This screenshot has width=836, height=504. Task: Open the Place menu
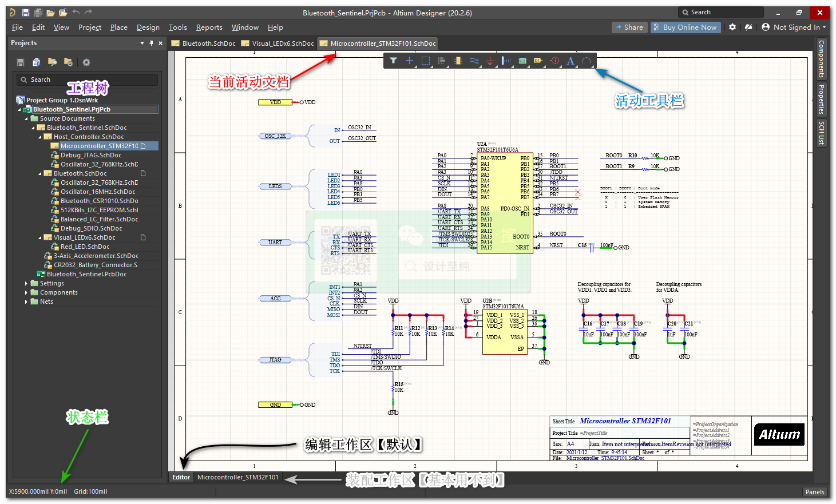[119, 27]
